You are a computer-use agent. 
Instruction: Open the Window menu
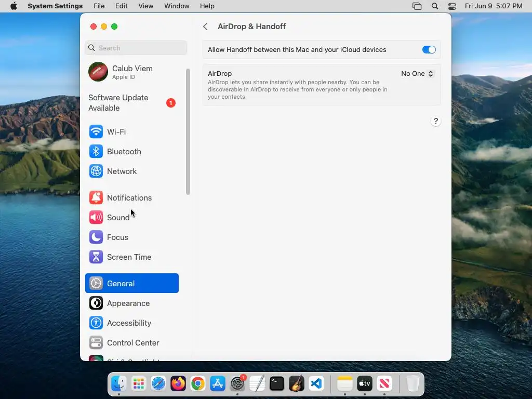click(x=177, y=6)
